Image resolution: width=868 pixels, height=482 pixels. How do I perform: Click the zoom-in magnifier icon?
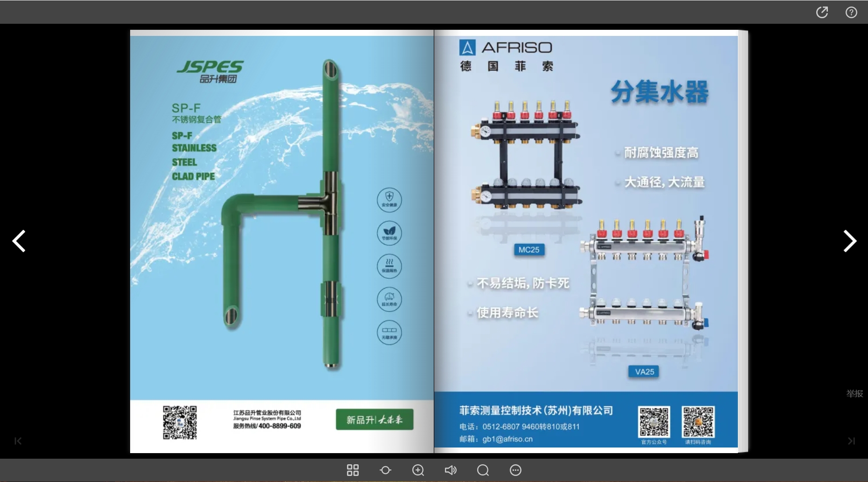tap(418, 470)
